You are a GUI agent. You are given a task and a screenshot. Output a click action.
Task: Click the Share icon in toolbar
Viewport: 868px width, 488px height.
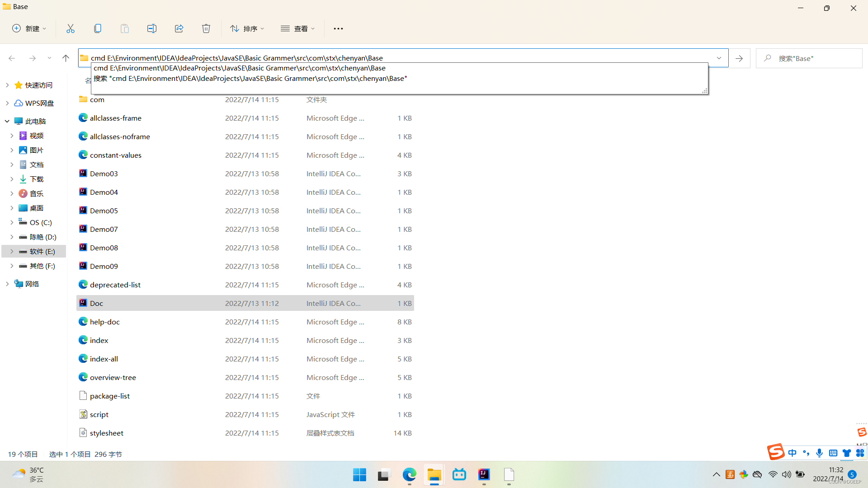click(179, 28)
